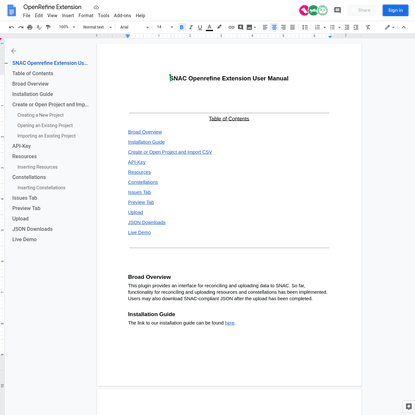The height and width of the screenshot is (415, 415).
Task: Open the Add-ons menu
Action: click(122, 16)
